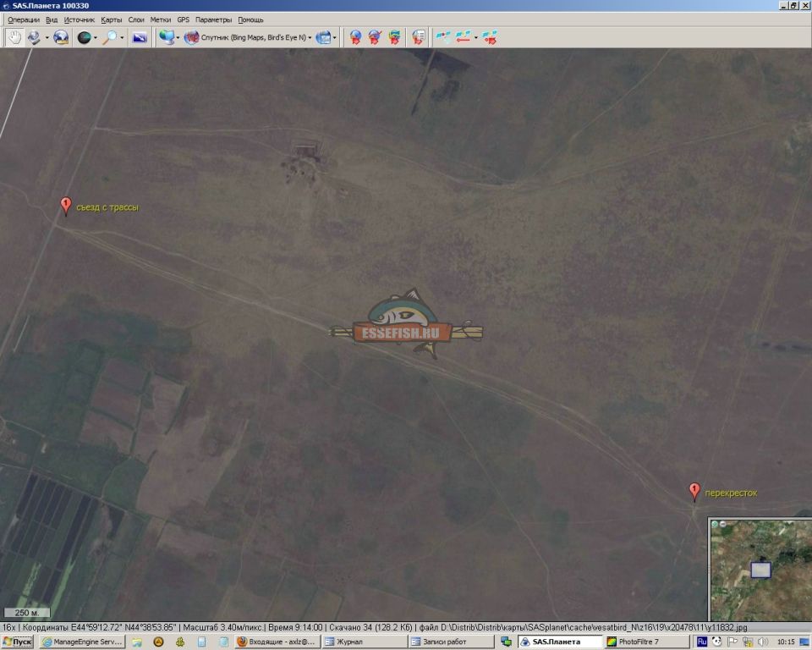Open the GPS menu
The width and height of the screenshot is (812, 650).
point(184,19)
